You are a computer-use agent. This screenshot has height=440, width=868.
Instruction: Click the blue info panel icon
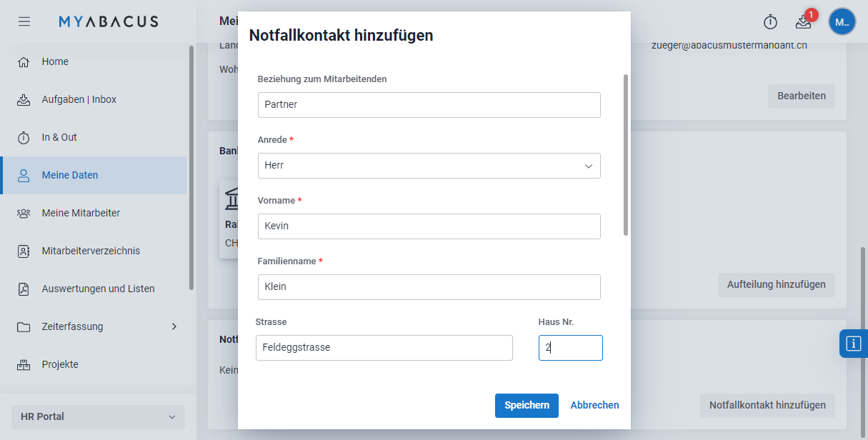click(x=854, y=344)
